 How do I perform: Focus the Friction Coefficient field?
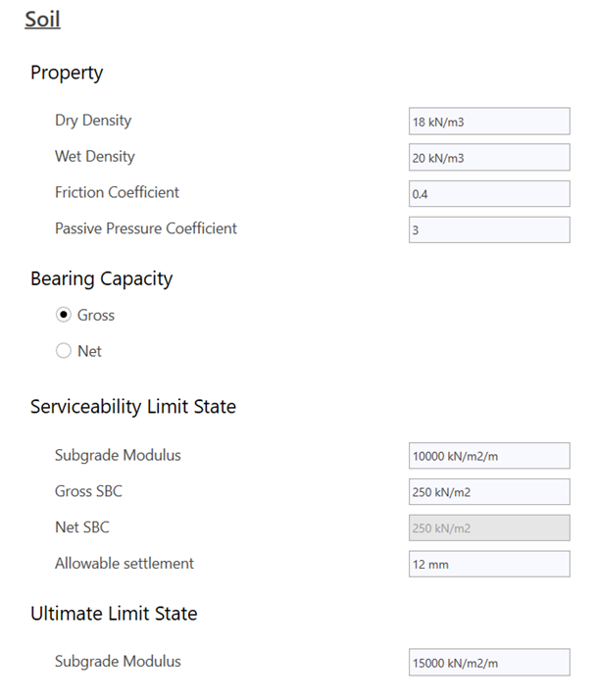pyautogui.click(x=489, y=194)
